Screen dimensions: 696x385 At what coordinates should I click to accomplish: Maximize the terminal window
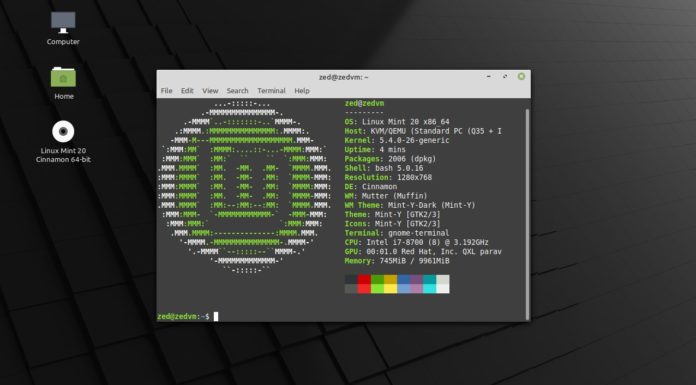tap(505, 76)
